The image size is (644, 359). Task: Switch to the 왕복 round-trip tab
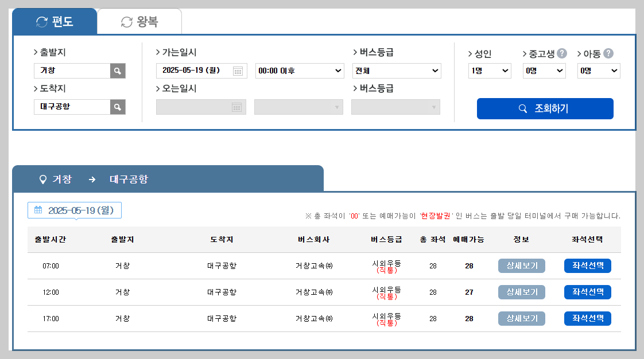tap(139, 21)
